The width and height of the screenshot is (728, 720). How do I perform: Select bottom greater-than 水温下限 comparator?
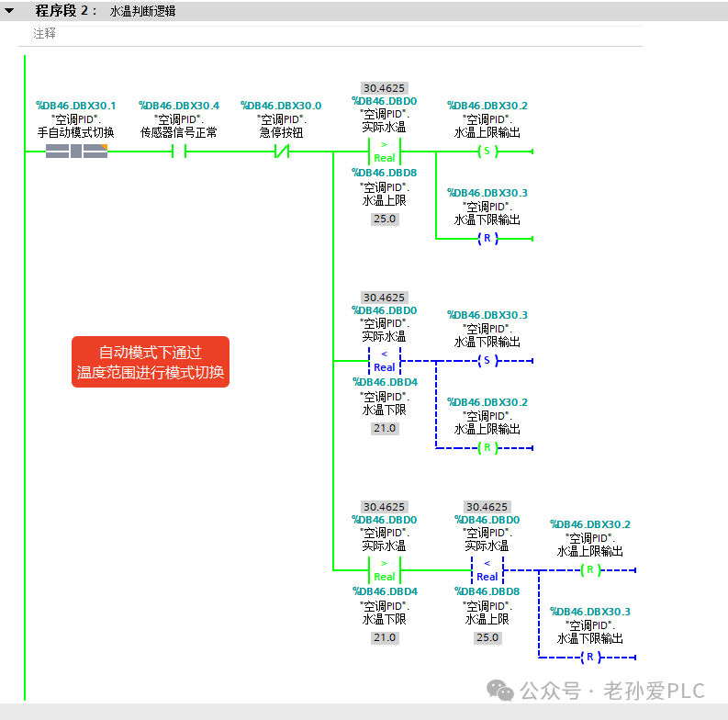click(x=385, y=570)
